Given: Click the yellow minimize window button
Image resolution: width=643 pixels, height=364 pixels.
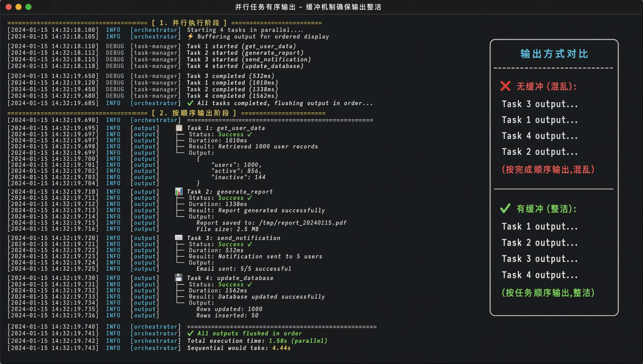Looking at the screenshot, I should click(x=18, y=7).
